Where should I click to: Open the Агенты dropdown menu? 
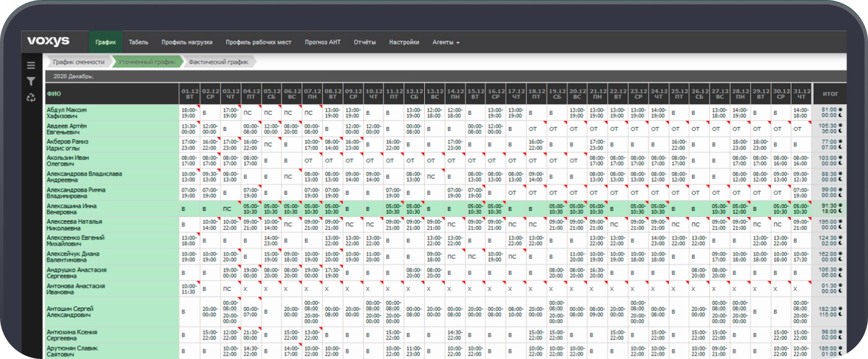[446, 42]
